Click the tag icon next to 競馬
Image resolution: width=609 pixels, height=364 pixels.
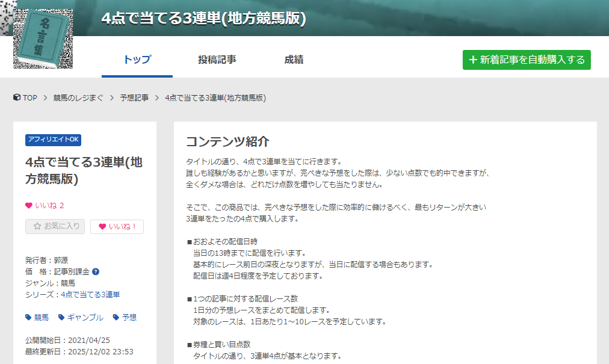click(28, 318)
